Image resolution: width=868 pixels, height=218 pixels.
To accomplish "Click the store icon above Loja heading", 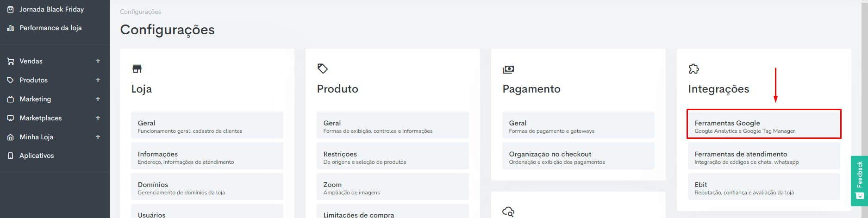I will [x=137, y=69].
